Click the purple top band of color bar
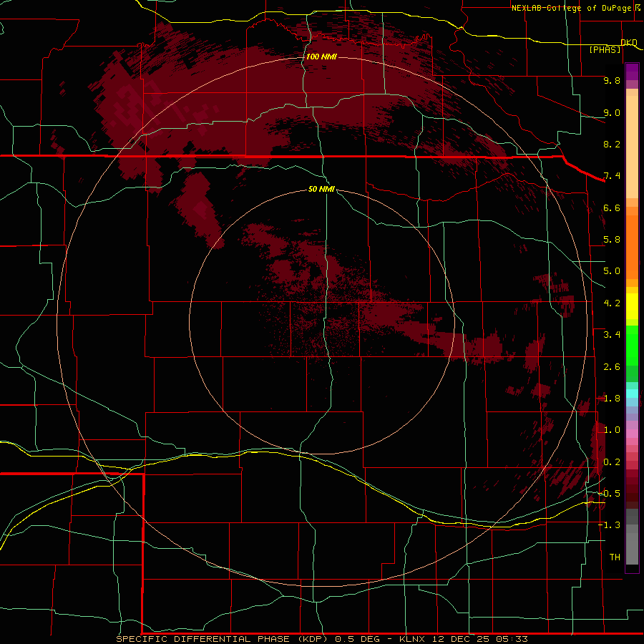The height and width of the screenshot is (644, 644). coord(632,72)
